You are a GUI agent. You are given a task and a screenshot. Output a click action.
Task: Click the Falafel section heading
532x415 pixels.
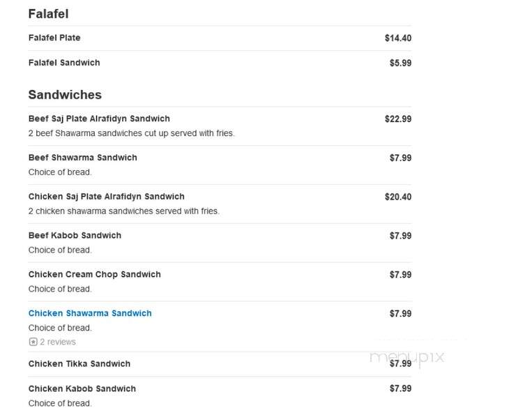click(49, 14)
